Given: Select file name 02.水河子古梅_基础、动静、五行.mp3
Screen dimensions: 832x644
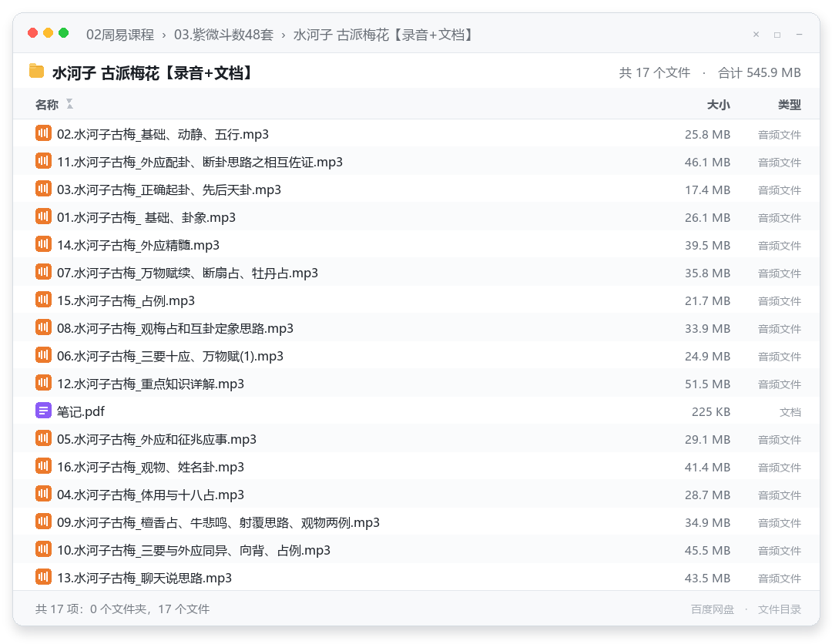Looking at the screenshot, I should (163, 134).
